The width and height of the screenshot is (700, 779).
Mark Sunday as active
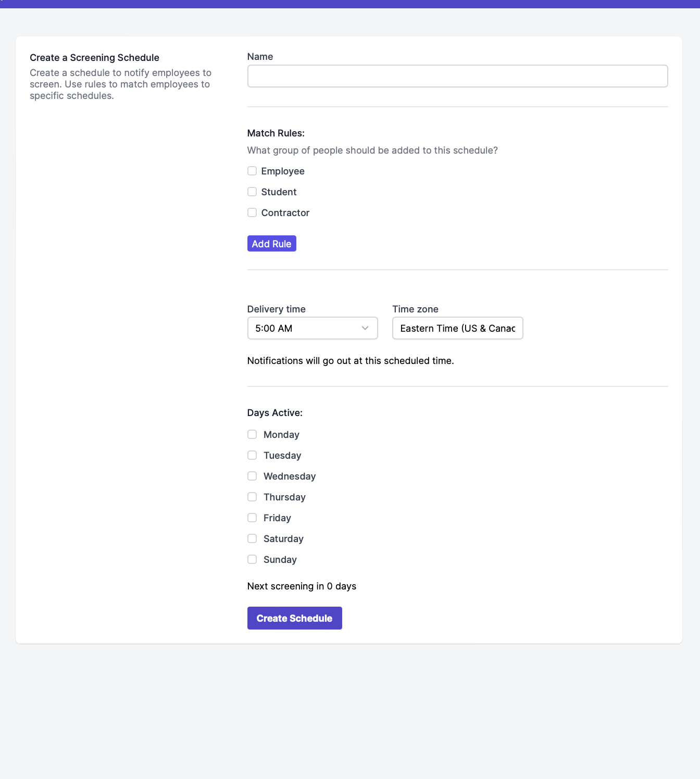coord(252,559)
